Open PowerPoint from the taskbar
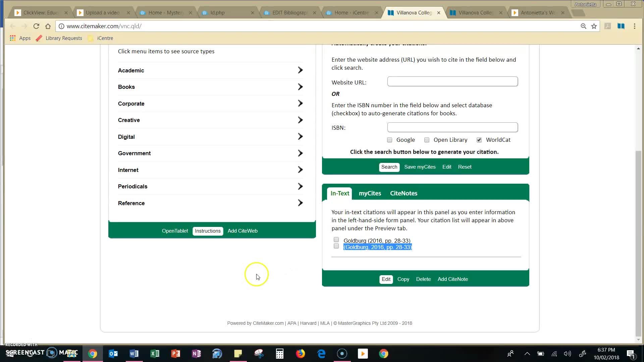This screenshot has width=644, height=362. (x=175, y=353)
